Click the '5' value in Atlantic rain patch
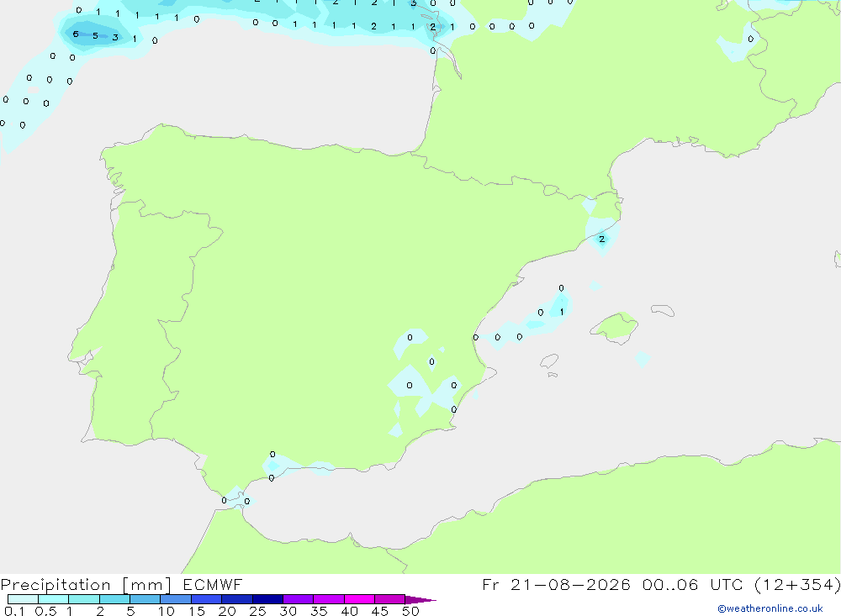841x616 pixels. pos(95,36)
